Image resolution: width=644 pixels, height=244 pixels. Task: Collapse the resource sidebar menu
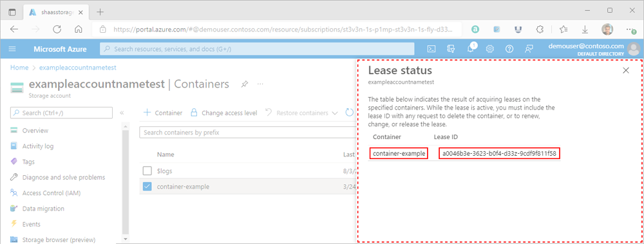click(x=122, y=113)
